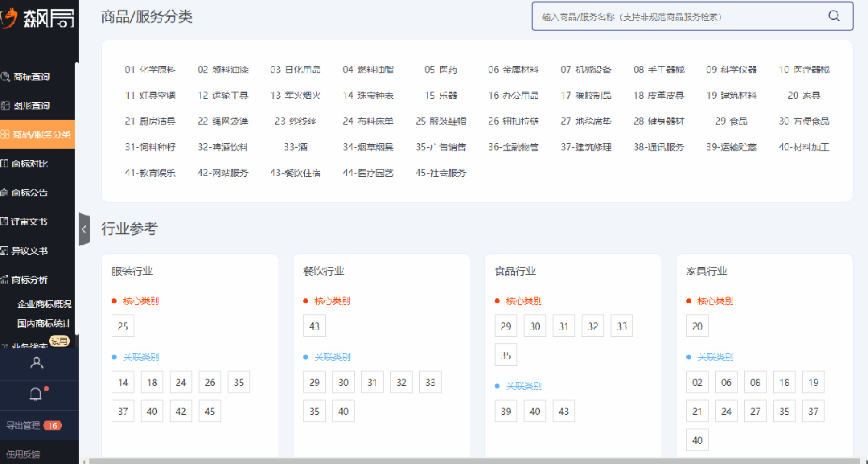Click related class 02 in 家具行业 card
The image size is (868, 464).
click(x=697, y=382)
